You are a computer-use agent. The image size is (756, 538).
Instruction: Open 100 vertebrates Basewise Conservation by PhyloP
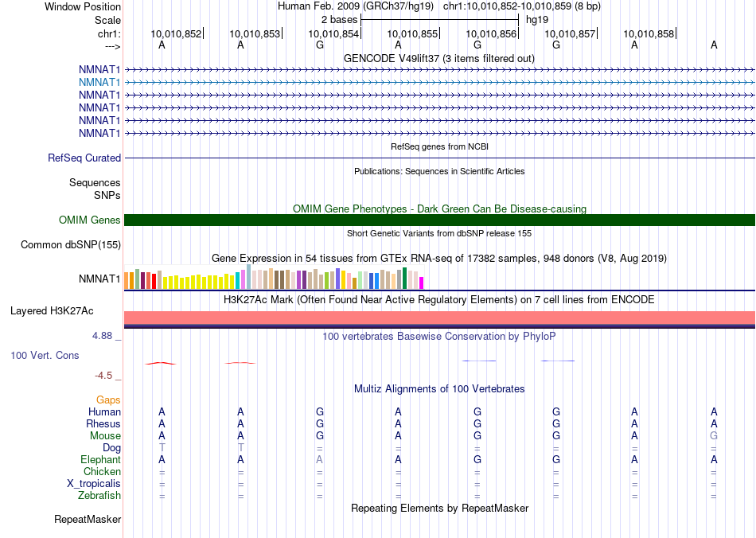[439, 337]
